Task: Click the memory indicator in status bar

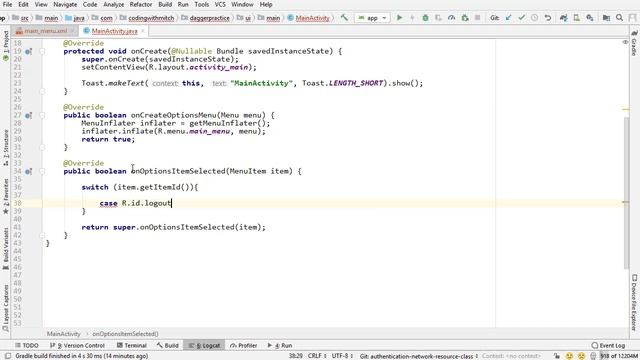Action: (x=619, y=356)
